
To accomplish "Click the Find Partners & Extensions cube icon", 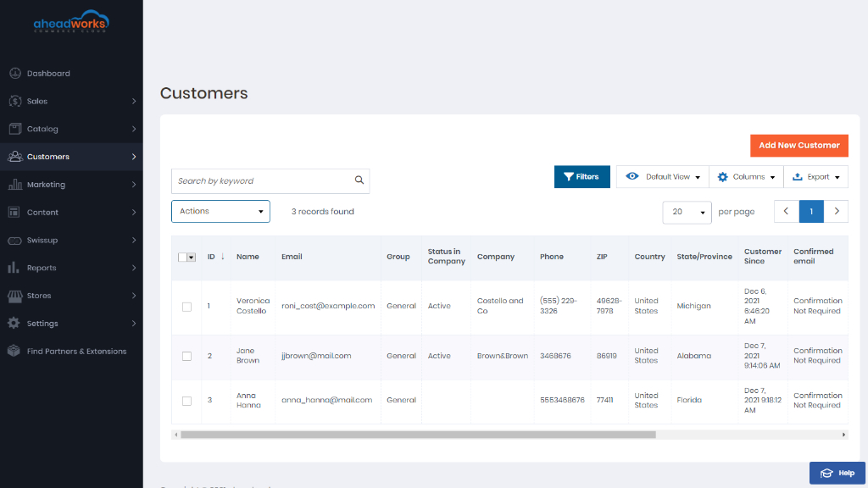I will coord(14,351).
